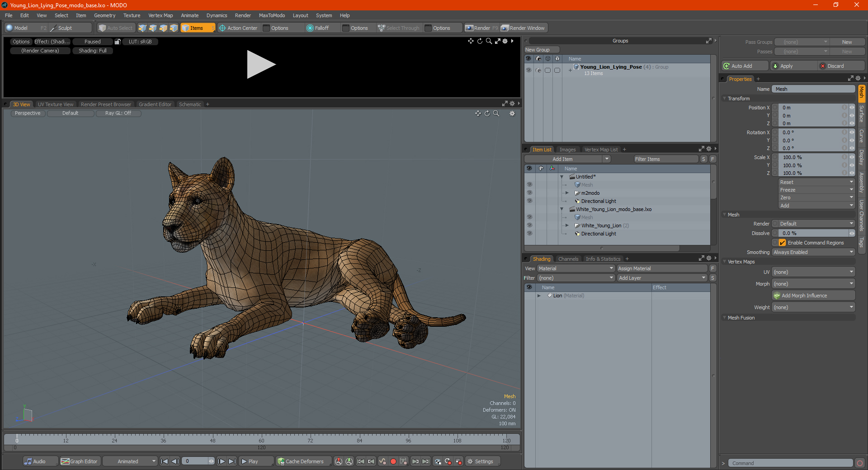Open the Render Window
Screen dimensions: 868x470
click(x=524, y=28)
